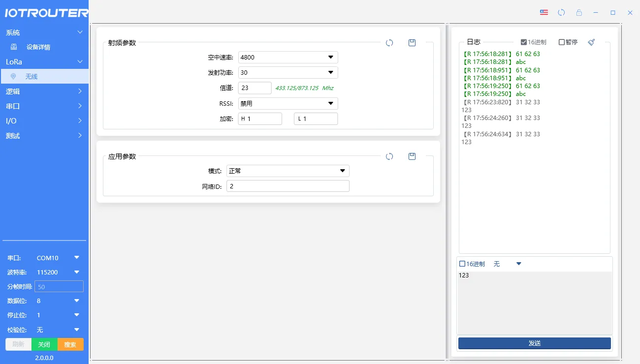Viewport: 640px width, 364px height.
Task: Save the 应用参数 settings via floppy icon
Action: (412, 156)
